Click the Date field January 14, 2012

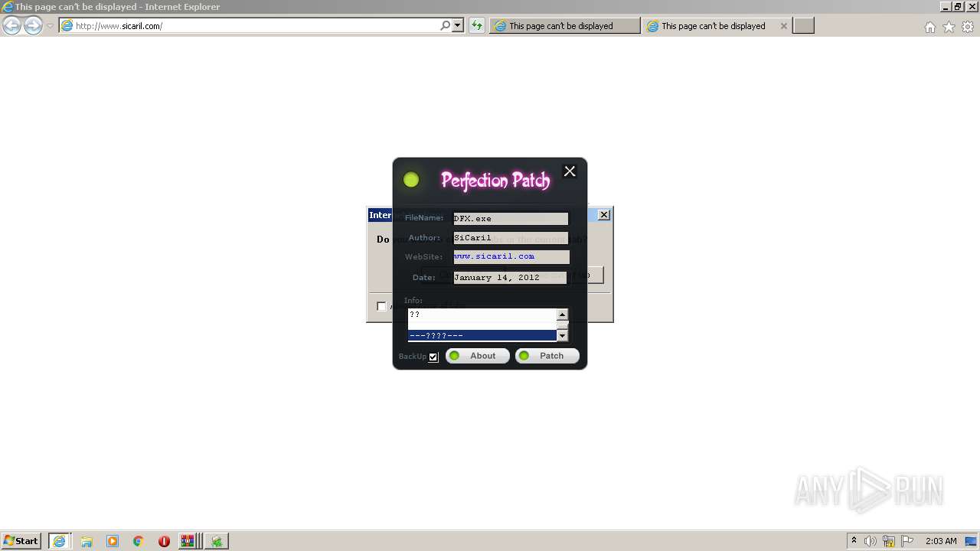coord(511,277)
